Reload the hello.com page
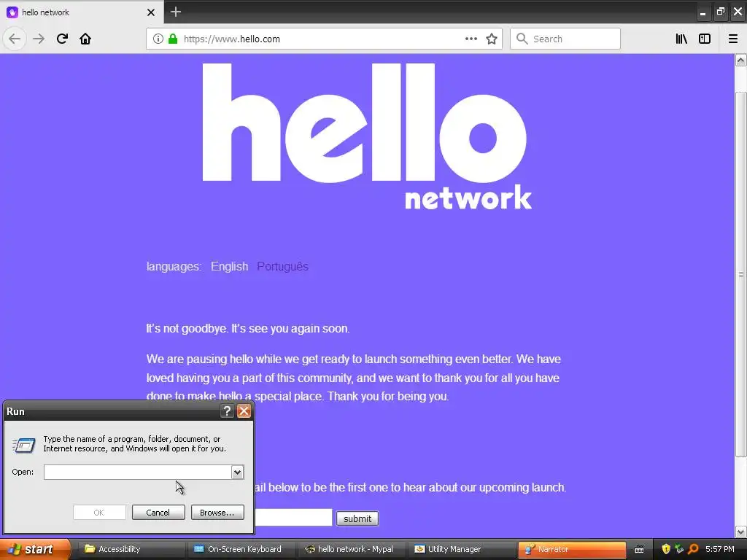The width and height of the screenshot is (747, 560). click(x=62, y=39)
